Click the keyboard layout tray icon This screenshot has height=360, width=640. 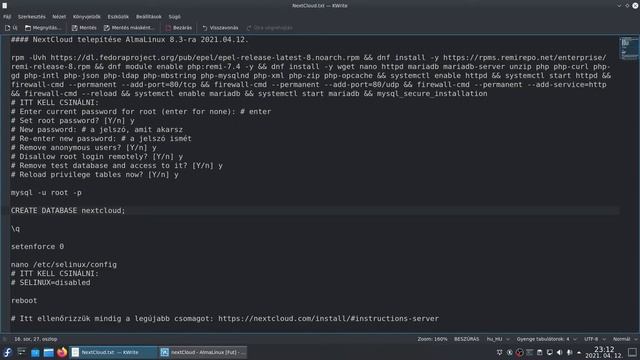(x=529, y=352)
